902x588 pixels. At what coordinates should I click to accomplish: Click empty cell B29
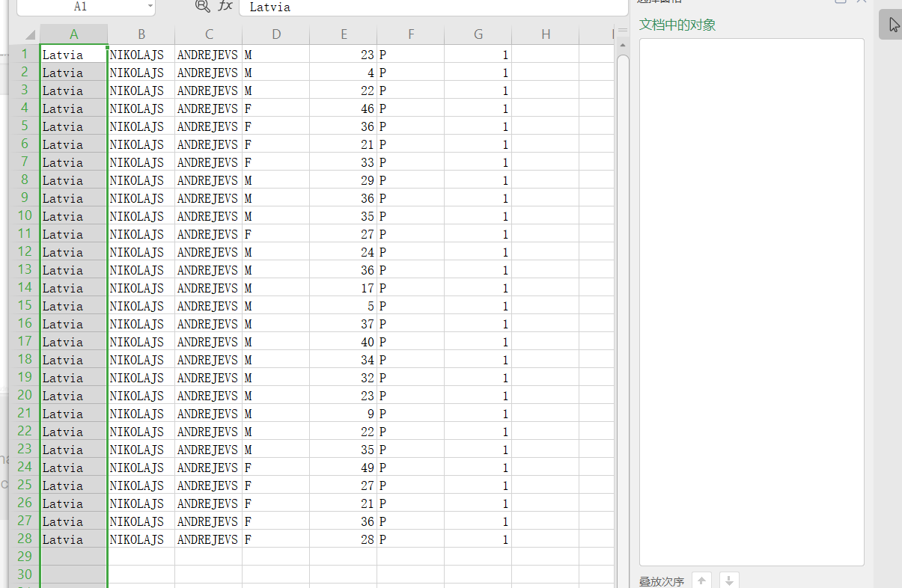tap(141, 557)
